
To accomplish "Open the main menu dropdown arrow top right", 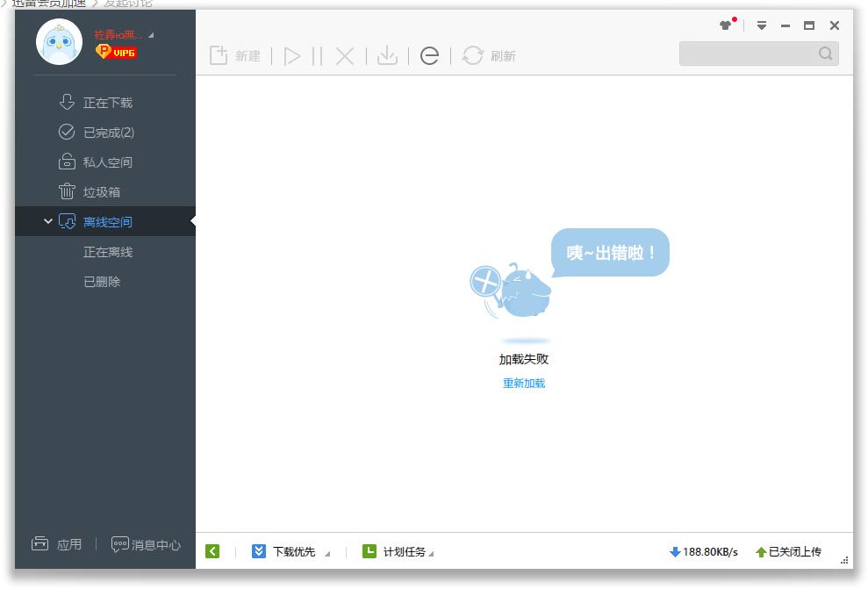I will (x=760, y=25).
